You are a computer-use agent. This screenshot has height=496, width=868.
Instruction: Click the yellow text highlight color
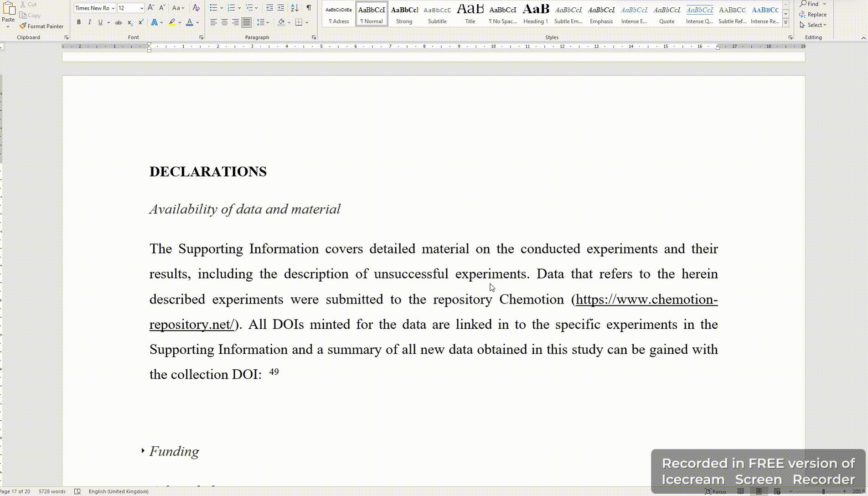[x=172, y=22]
